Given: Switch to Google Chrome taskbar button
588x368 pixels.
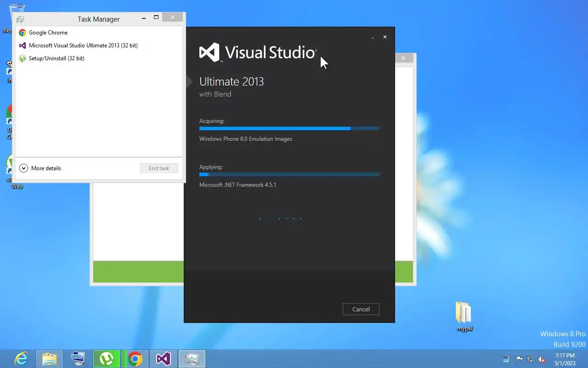Looking at the screenshot, I should coord(135,359).
